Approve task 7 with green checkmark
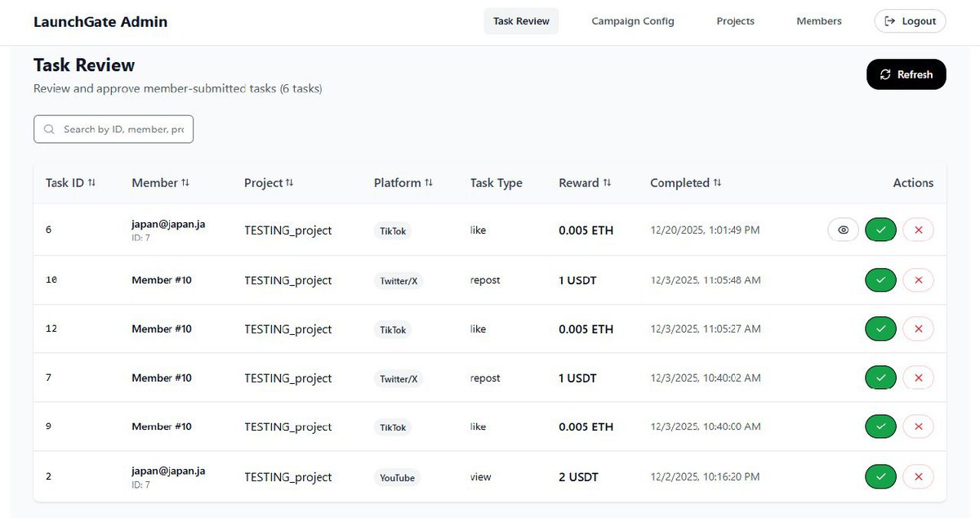Viewport: 980px width, 518px height. tap(880, 378)
